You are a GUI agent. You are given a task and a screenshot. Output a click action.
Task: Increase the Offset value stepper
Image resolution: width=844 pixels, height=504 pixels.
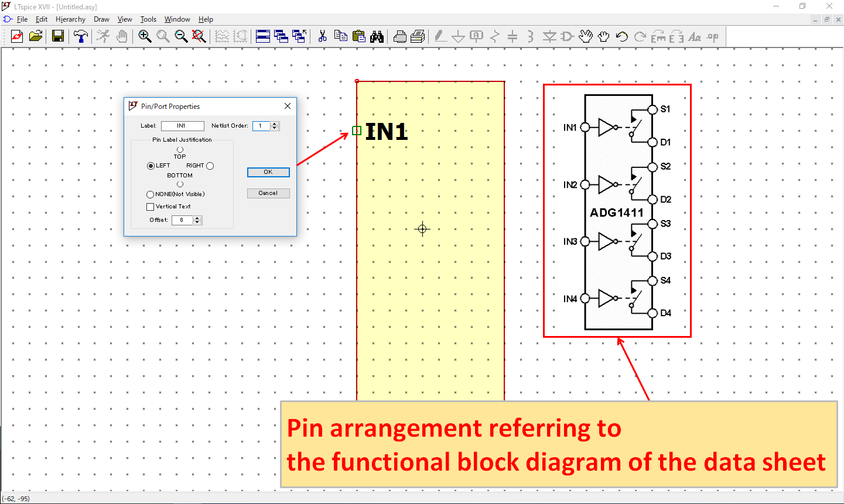(197, 218)
